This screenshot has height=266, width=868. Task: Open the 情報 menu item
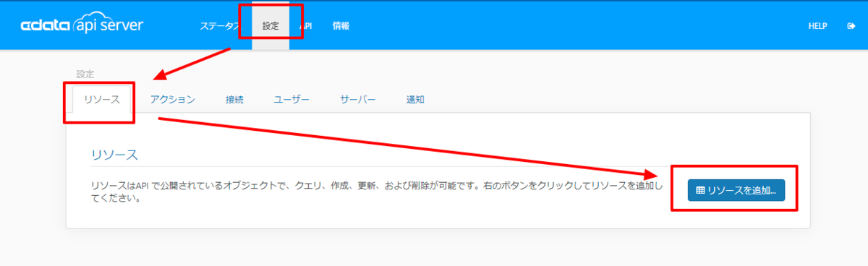pos(341,26)
